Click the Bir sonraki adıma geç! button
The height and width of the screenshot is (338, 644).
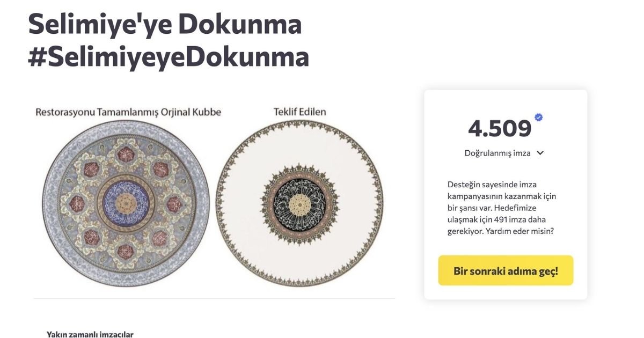pyautogui.click(x=505, y=271)
